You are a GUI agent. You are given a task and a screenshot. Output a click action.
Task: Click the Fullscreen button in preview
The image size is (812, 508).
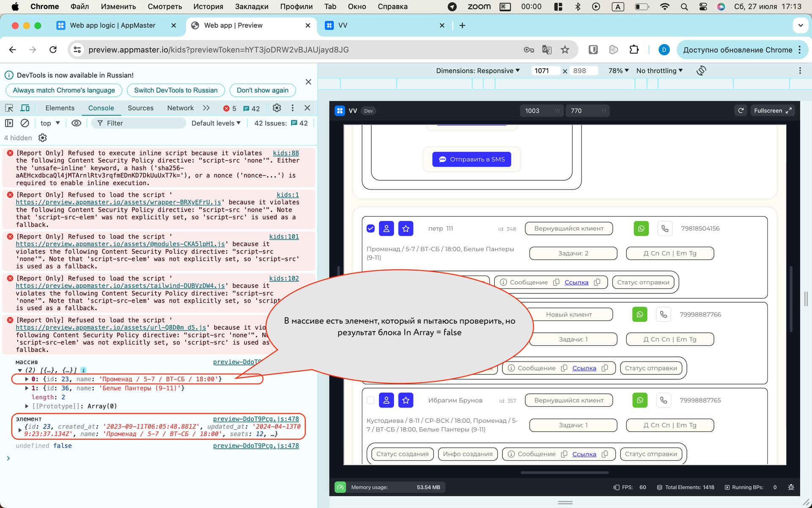pyautogui.click(x=772, y=110)
